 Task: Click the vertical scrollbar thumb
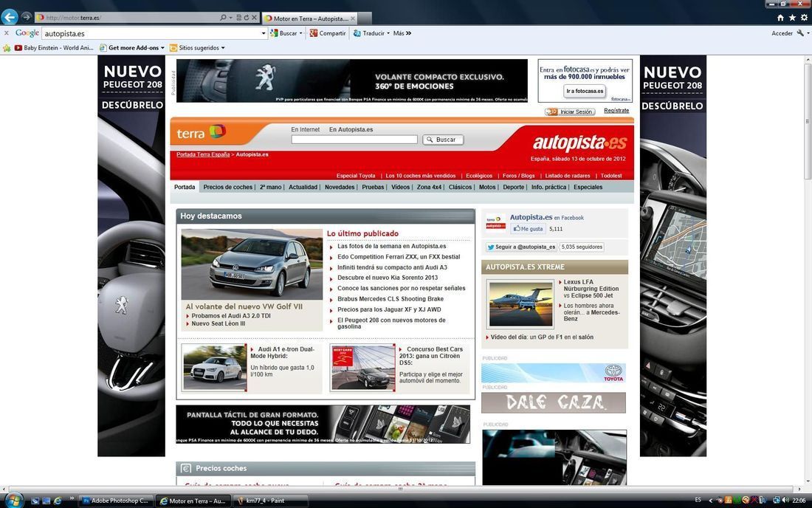807,120
